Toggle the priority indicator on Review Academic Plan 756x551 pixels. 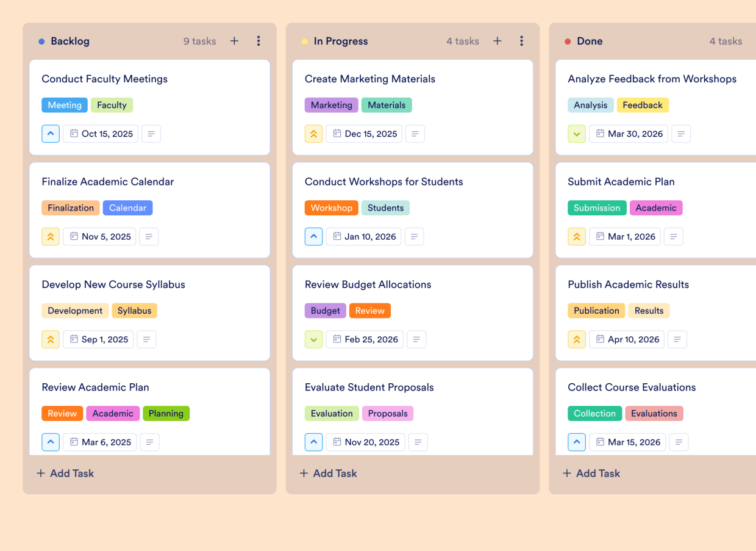[51, 442]
